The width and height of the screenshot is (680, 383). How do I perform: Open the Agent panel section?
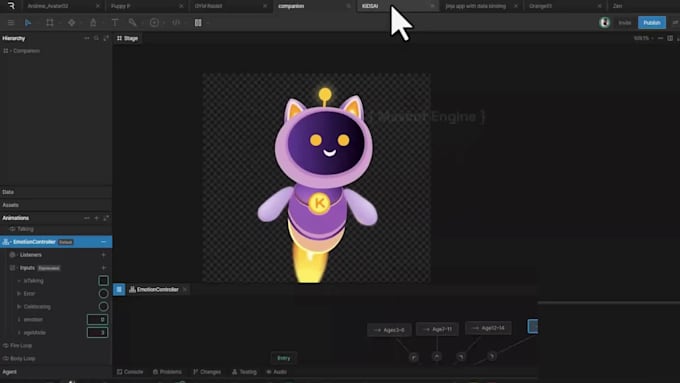point(56,372)
